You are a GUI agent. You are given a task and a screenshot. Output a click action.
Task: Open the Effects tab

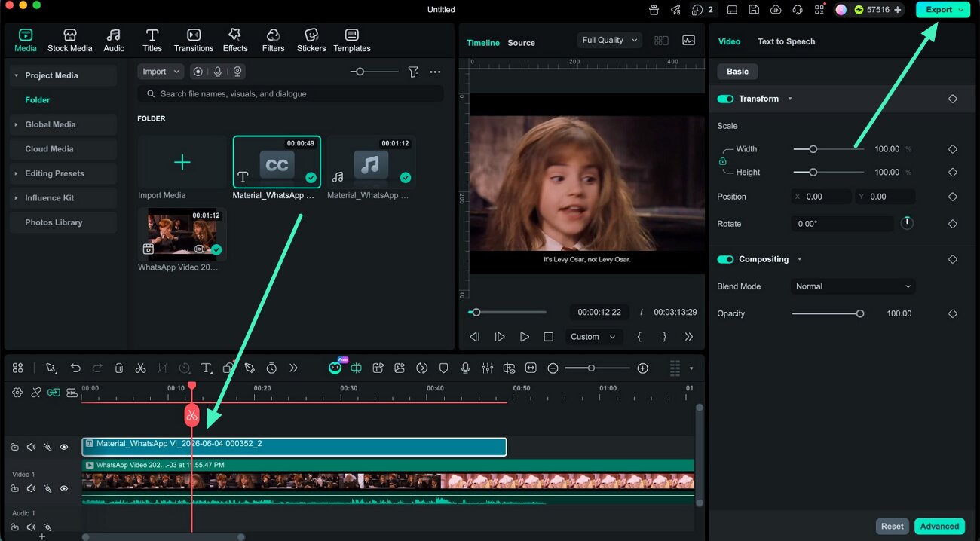tap(235, 41)
